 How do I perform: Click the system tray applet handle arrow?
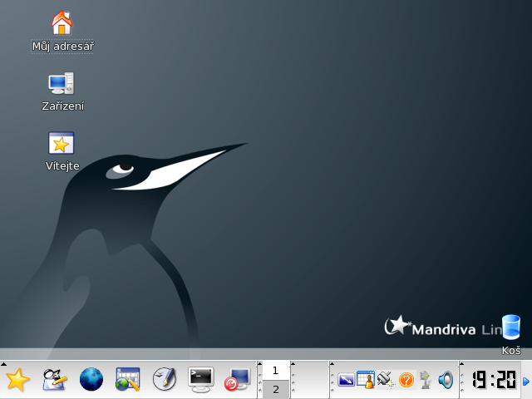[x=332, y=364]
